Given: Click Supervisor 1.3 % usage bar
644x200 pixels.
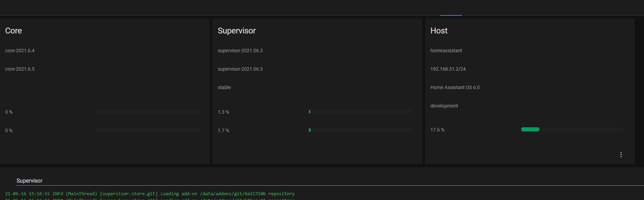Looking at the screenshot, I should click(360, 112).
